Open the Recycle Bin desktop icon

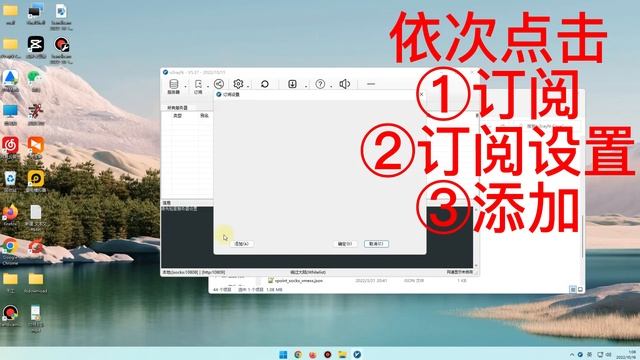(x=10, y=179)
